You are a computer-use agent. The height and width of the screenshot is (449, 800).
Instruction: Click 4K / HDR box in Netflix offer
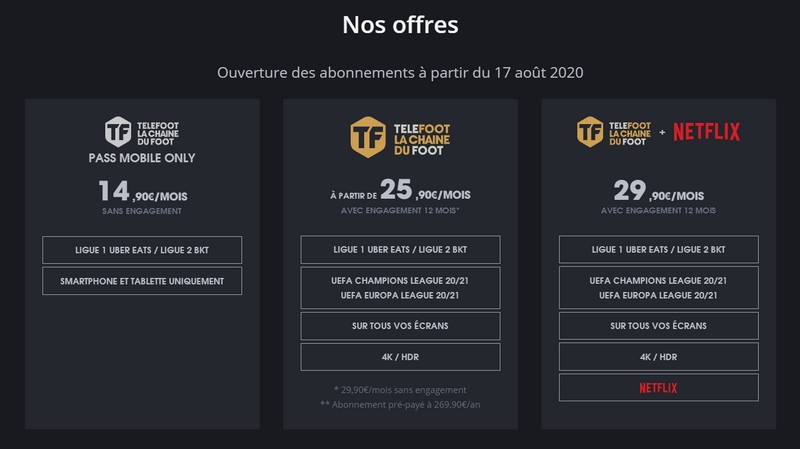(658, 357)
